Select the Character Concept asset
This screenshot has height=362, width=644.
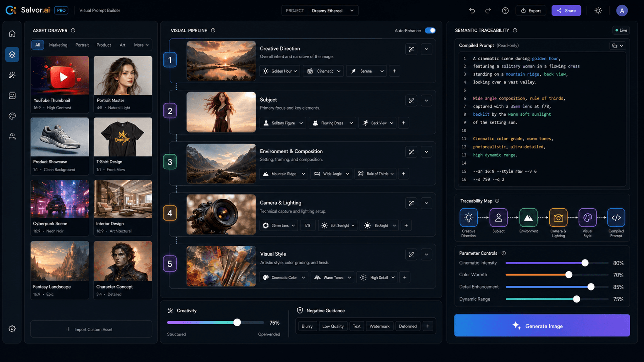coord(123,270)
